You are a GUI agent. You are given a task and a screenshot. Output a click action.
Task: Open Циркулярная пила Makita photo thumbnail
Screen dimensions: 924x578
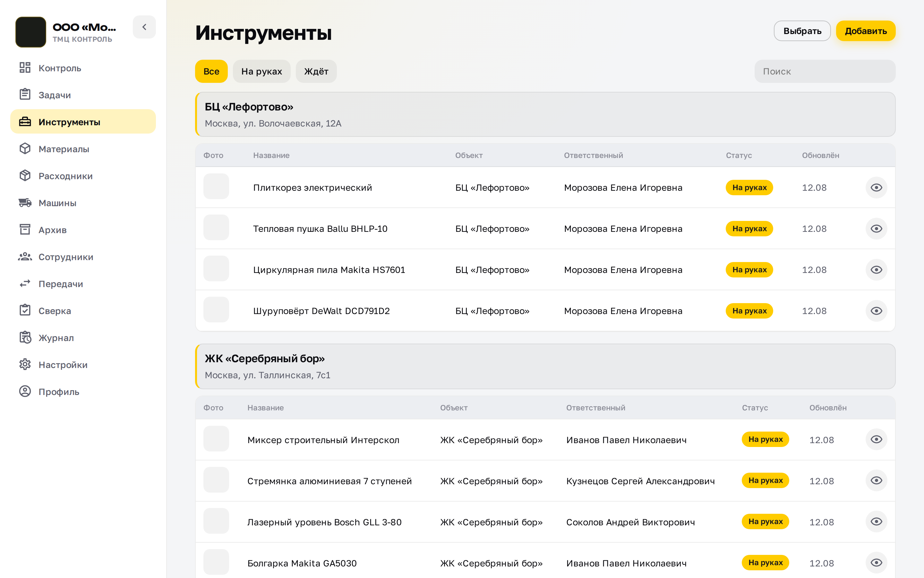[x=216, y=269]
